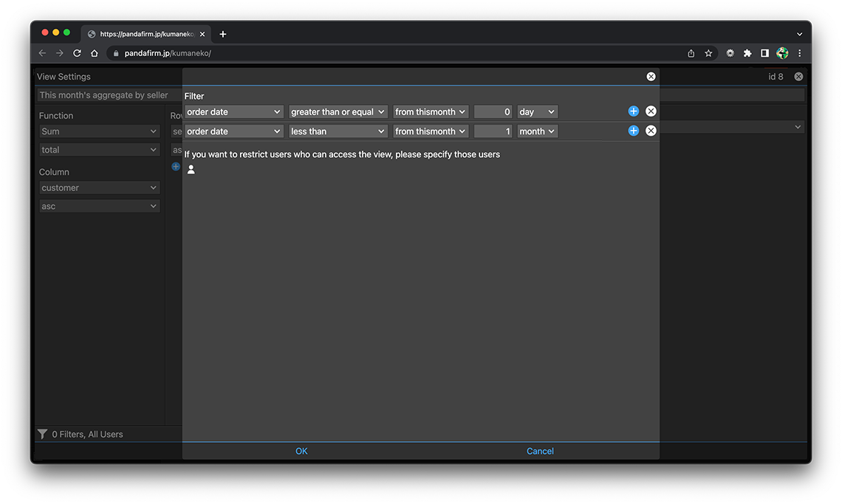Bookmark this page with star icon
This screenshot has width=842, height=504.
click(708, 53)
